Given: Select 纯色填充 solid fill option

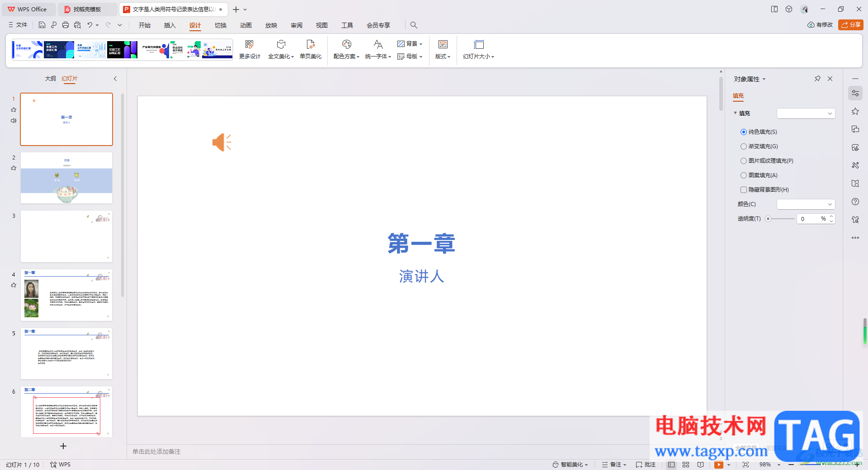Looking at the screenshot, I should tap(758, 132).
